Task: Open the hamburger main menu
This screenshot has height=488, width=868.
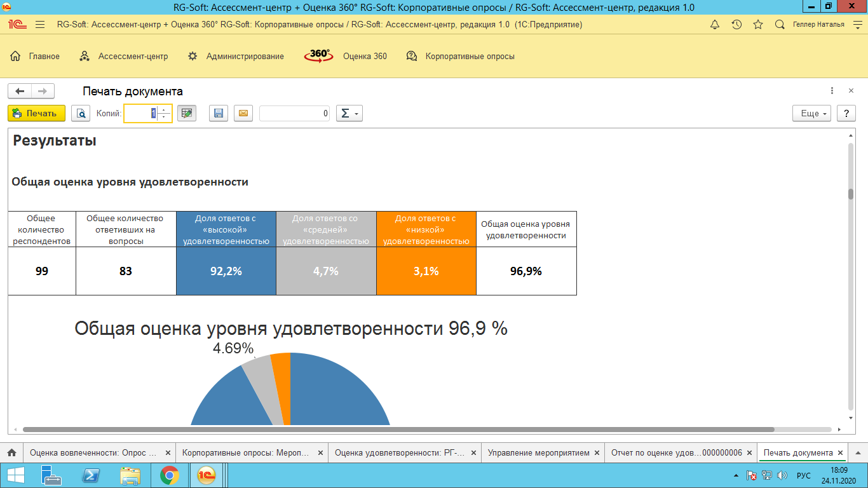Action: tap(40, 25)
